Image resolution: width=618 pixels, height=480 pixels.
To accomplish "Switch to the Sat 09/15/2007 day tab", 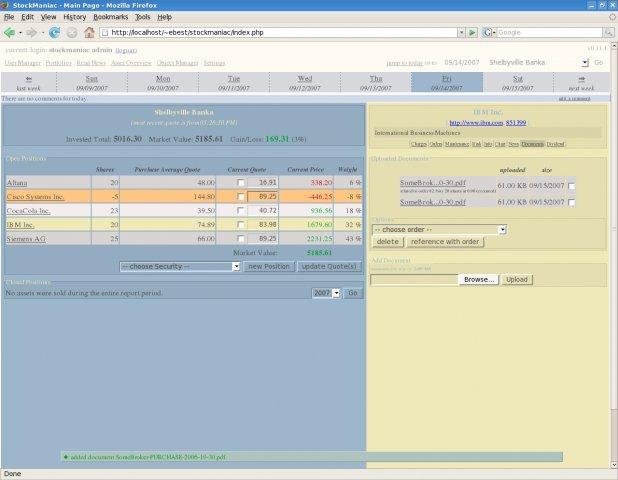I will point(518,82).
